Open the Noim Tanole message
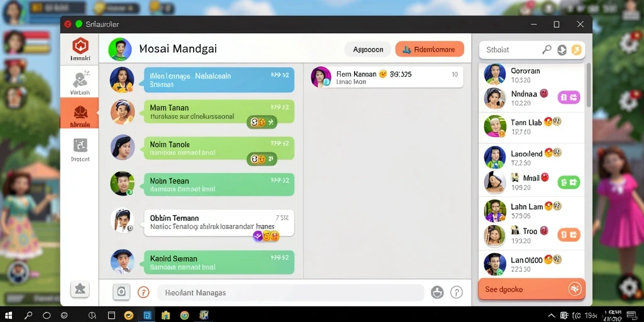The width and height of the screenshot is (644, 322). (219, 148)
